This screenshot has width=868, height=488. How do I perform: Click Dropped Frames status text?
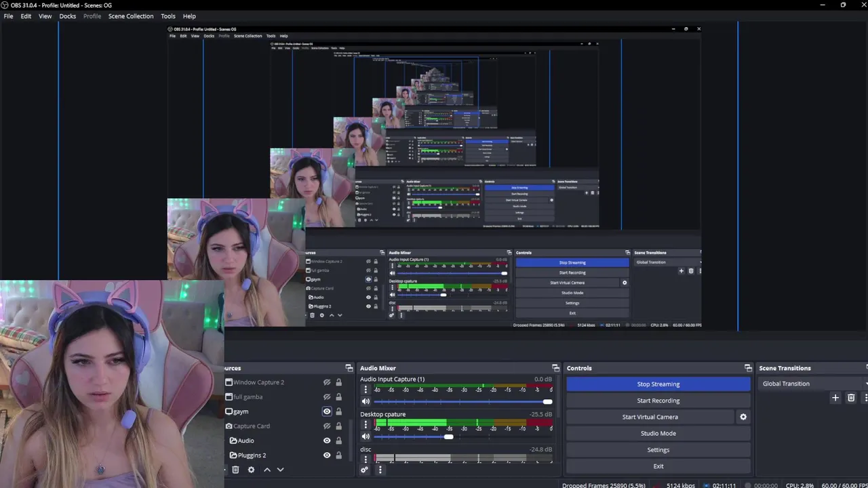click(604, 485)
